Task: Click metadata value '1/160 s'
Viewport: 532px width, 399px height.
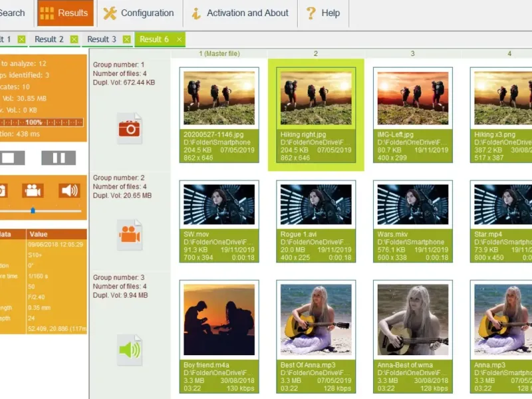Action: click(x=38, y=276)
